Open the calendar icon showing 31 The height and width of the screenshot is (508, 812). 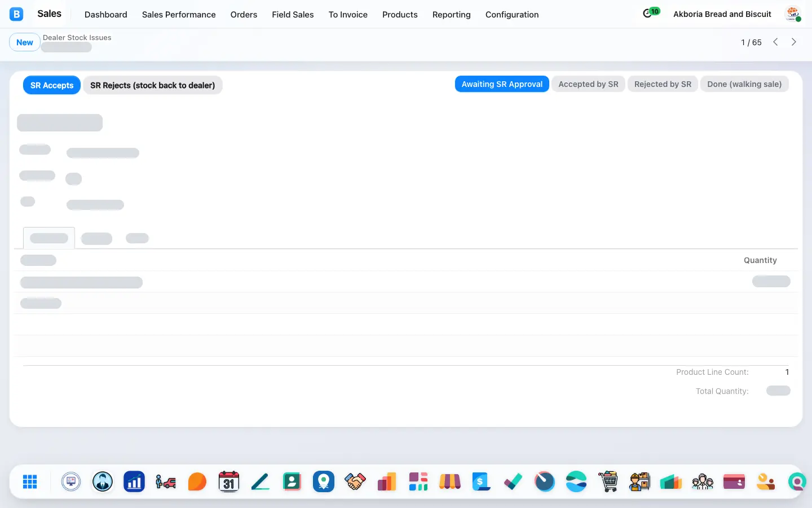click(x=229, y=481)
